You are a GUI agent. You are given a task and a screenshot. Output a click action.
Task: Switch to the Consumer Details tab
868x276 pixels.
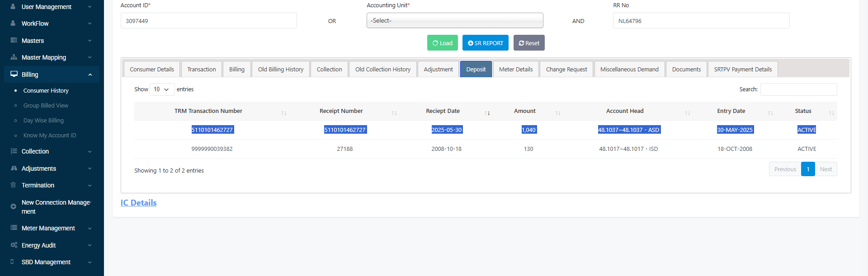click(152, 69)
